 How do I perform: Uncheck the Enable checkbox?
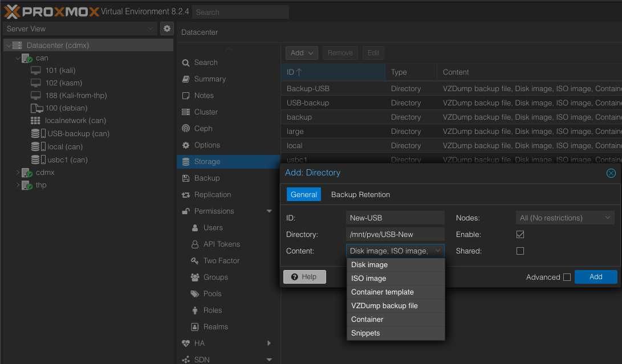pos(520,234)
